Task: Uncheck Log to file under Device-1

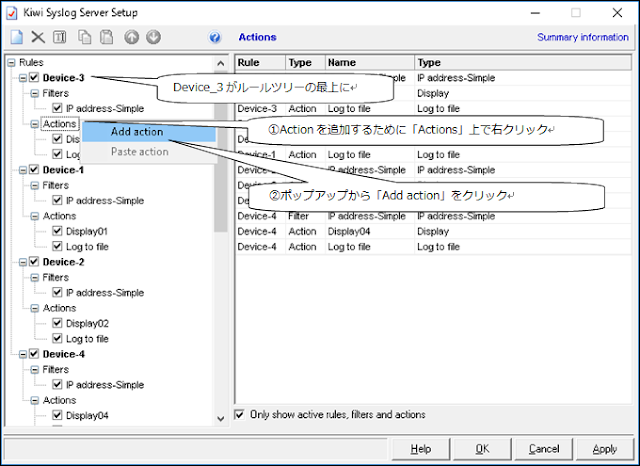Action: pyautogui.click(x=57, y=246)
